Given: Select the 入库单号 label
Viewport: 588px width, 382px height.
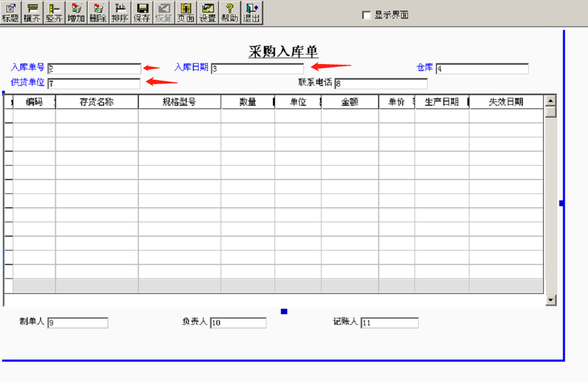Looking at the screenshot, I should click(28, 67).
